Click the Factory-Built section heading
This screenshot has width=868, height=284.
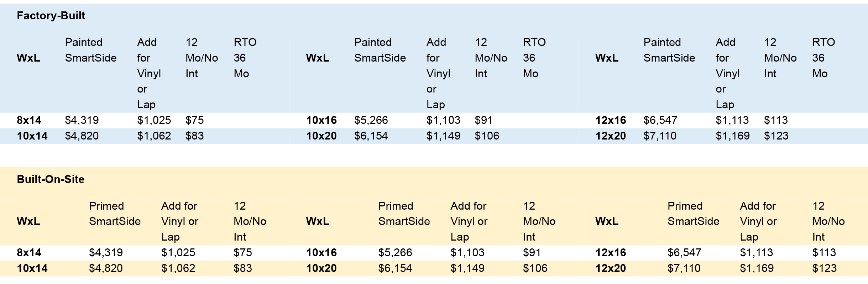[x=51, y=16]
